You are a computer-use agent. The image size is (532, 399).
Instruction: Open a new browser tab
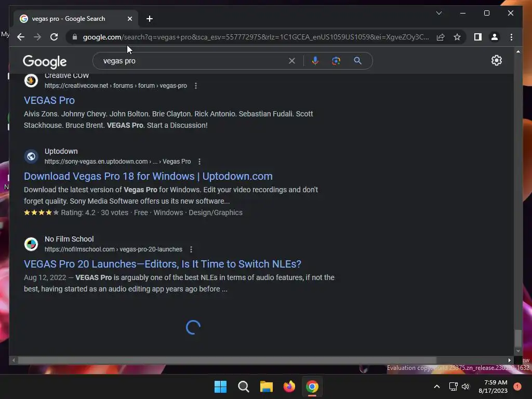[149, 19]
